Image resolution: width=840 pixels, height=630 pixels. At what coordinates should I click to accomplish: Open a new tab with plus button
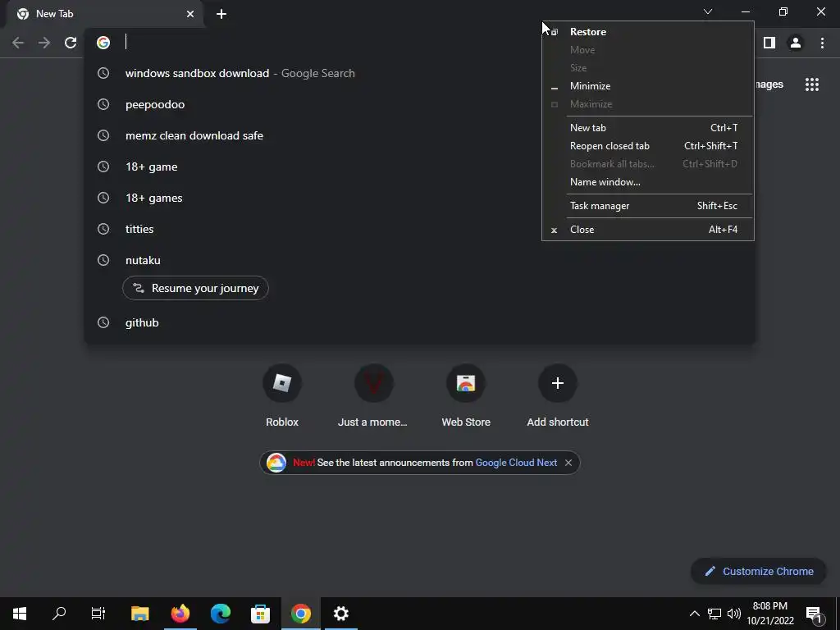(221, 14)
